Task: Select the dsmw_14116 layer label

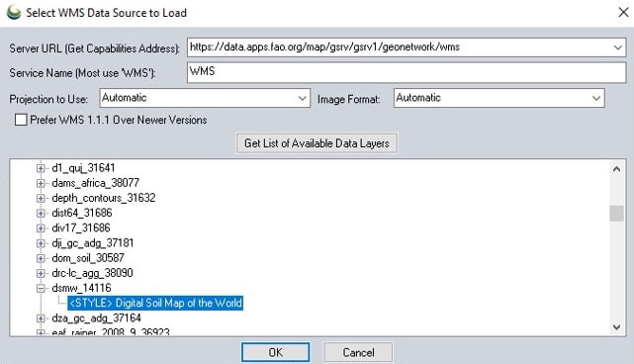Action: pos(81,288)
